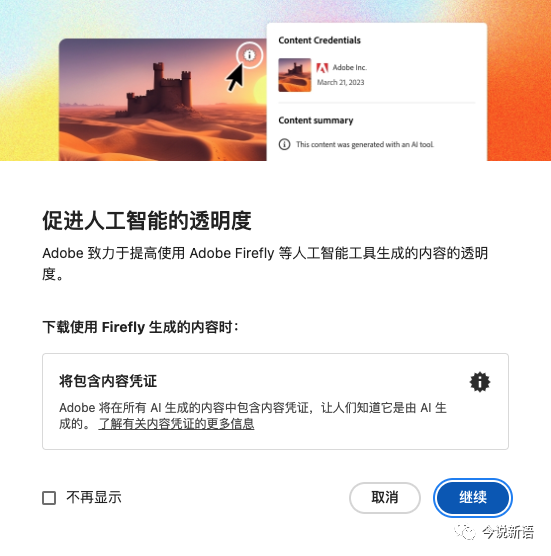Viewport: 551px width, 556px height.
Task: Click info icon beside AI-generated content notice
Action: click(284, 144)
